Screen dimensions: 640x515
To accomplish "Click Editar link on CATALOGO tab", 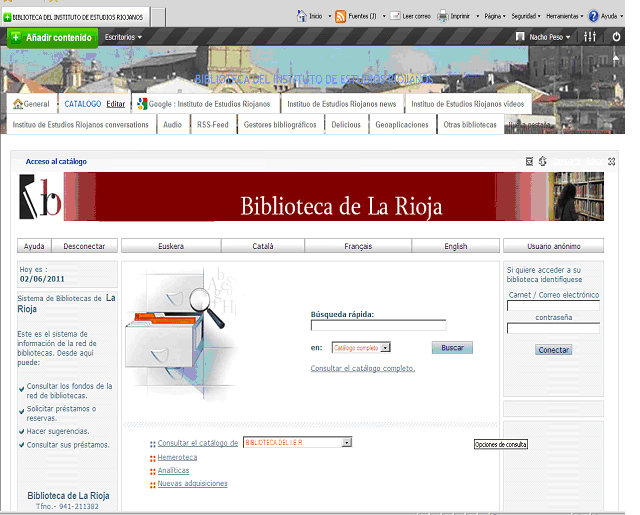I will click(116, 104).
